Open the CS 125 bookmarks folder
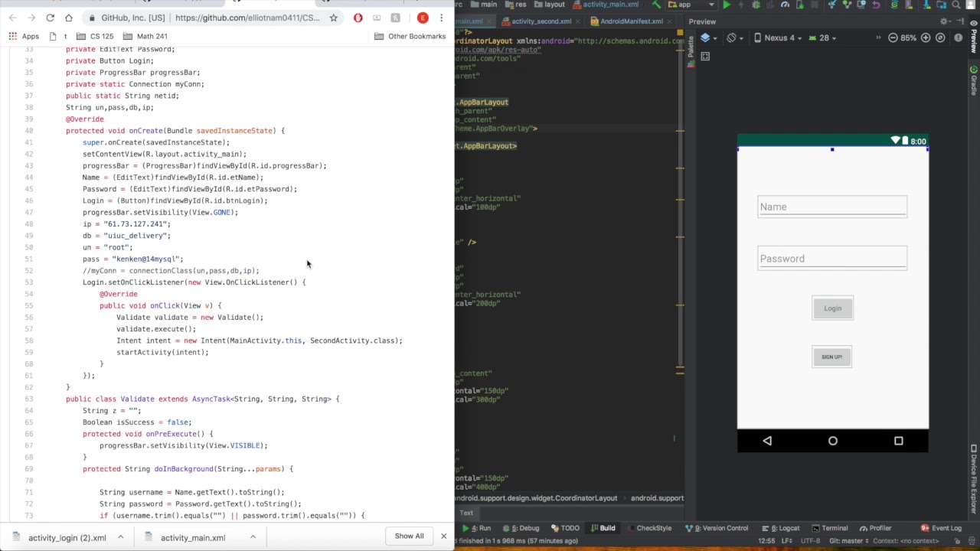The image size is (980, 551). 95,36
